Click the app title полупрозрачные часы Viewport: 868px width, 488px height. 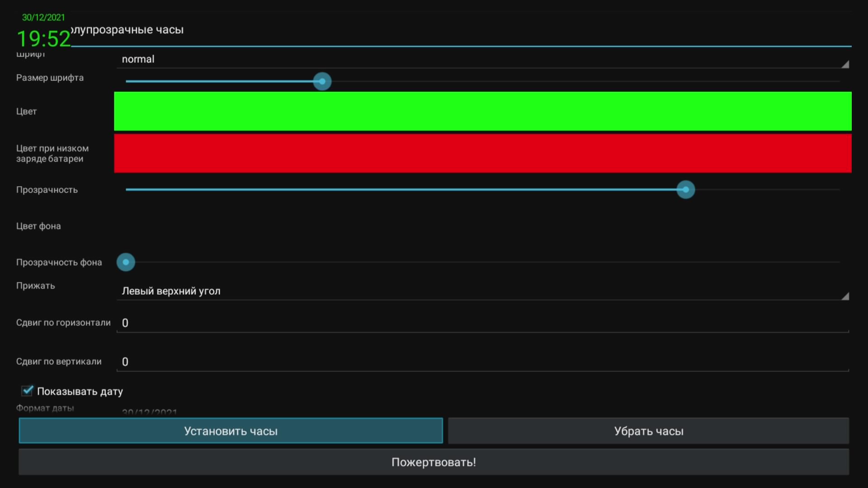pyautogui.click(x=127, y=30)
